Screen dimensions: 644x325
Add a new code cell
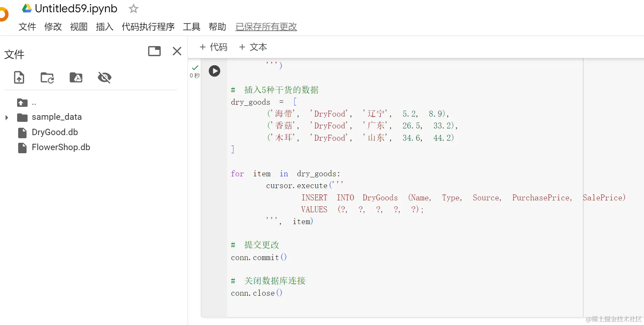point(213,47)
